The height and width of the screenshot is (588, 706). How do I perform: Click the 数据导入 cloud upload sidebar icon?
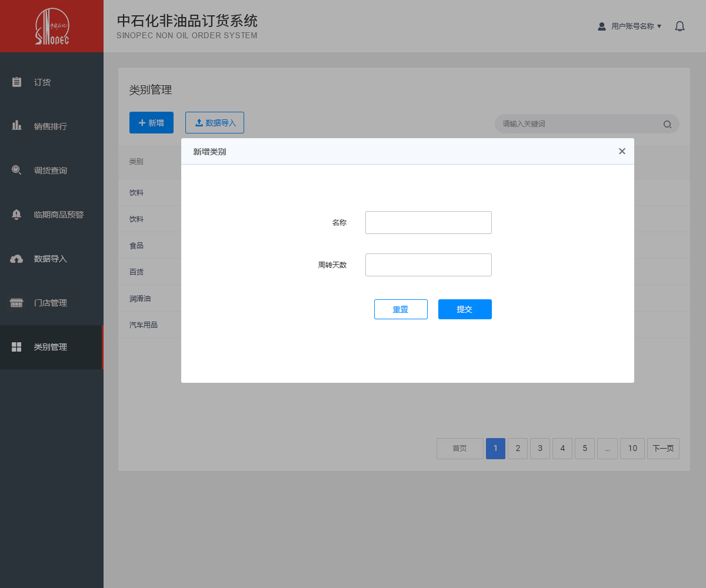pos(17,259)
